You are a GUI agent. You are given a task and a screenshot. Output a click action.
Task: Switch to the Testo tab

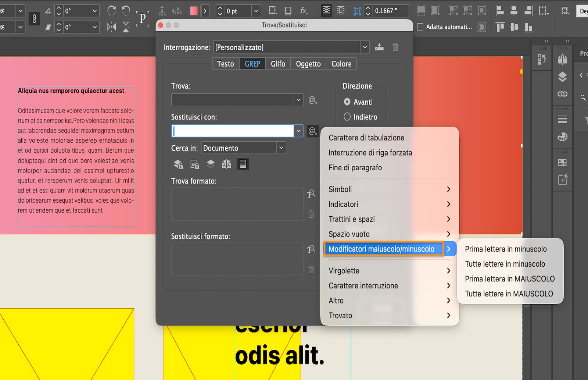pos(225,64)
